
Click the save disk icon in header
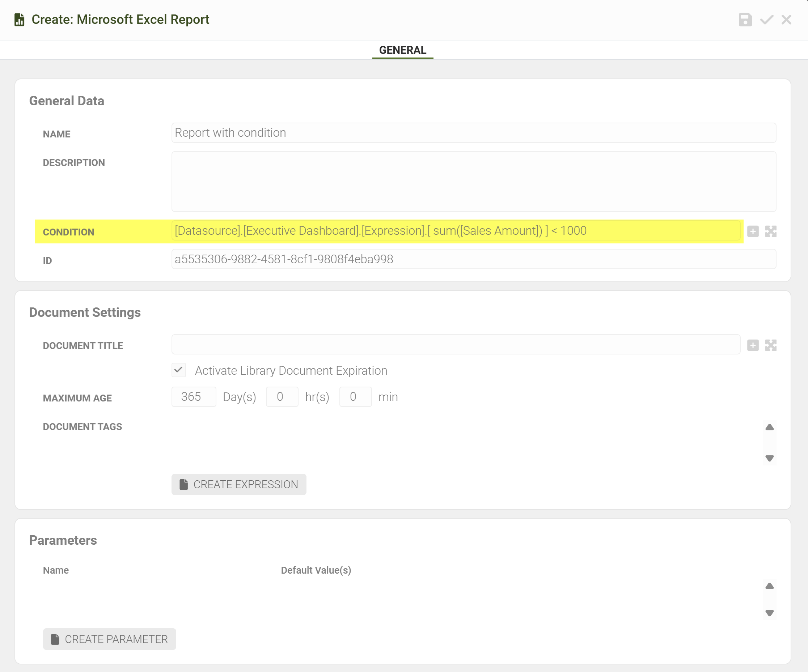[x=745, y=20]
